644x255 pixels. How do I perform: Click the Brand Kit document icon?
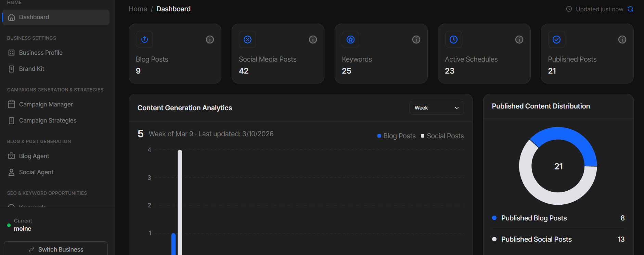point(12,69)
